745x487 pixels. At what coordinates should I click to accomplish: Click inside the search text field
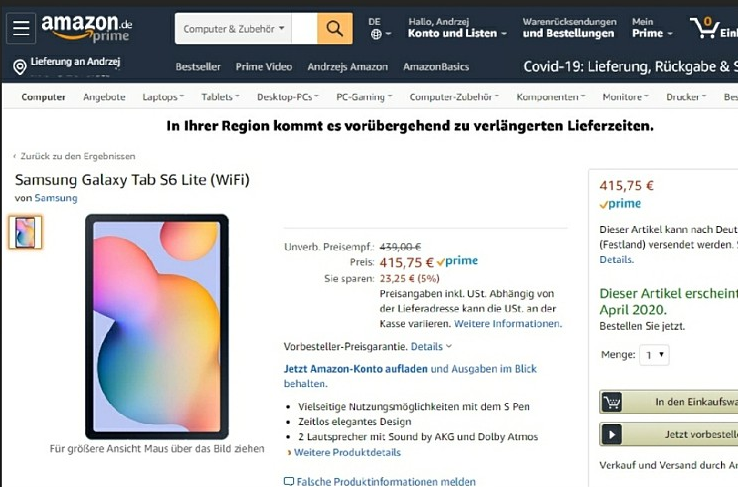pos(304,29)
